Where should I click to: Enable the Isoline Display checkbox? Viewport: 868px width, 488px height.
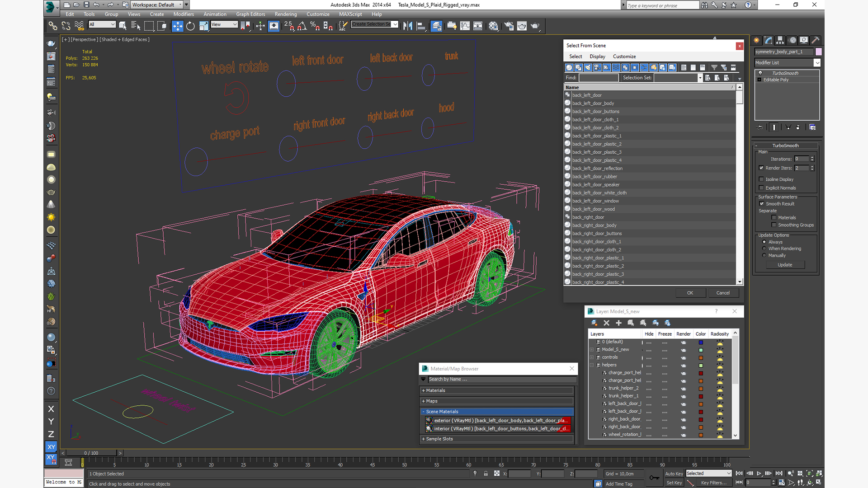point(761,179)
